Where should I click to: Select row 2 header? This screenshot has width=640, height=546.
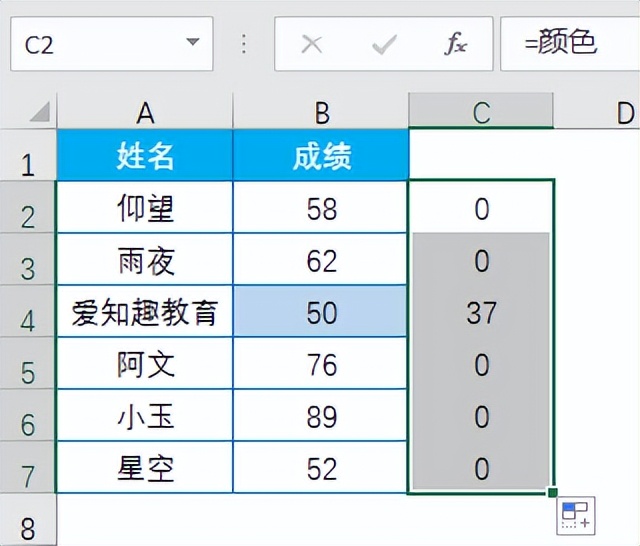coord(28,207)
